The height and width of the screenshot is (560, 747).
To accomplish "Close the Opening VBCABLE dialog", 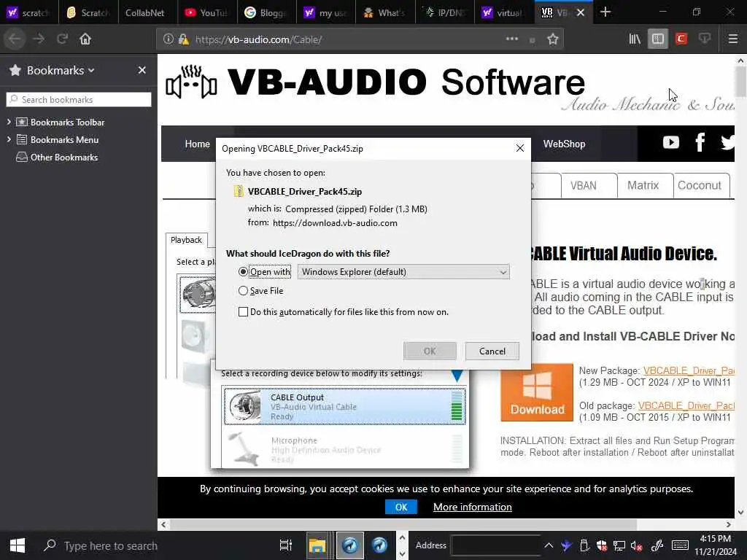I will pos(519,149).
